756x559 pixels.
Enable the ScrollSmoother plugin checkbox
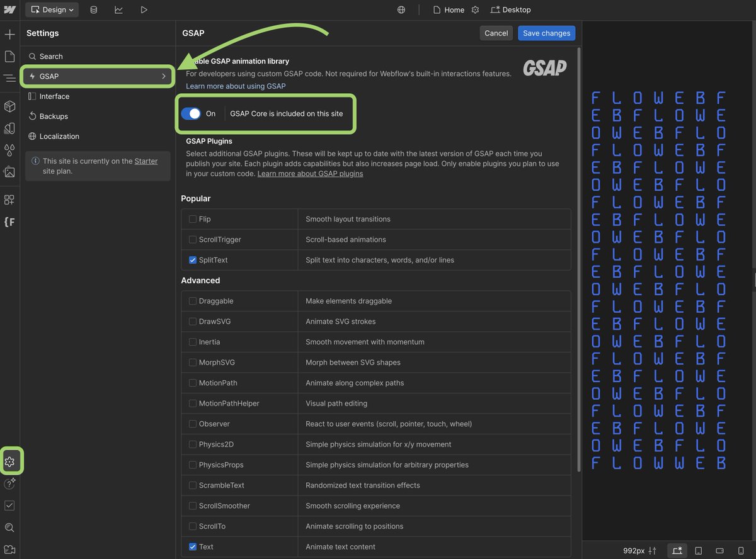click(x=193, y=505)
